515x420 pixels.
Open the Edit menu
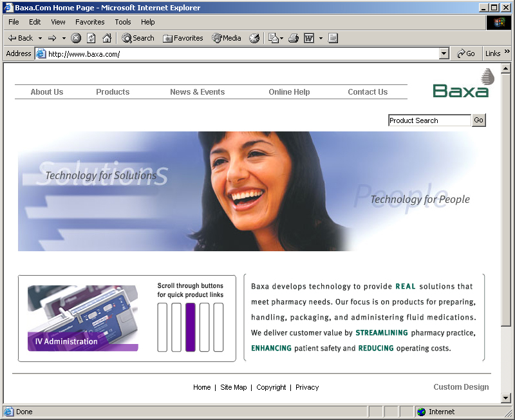pos(35,22)
